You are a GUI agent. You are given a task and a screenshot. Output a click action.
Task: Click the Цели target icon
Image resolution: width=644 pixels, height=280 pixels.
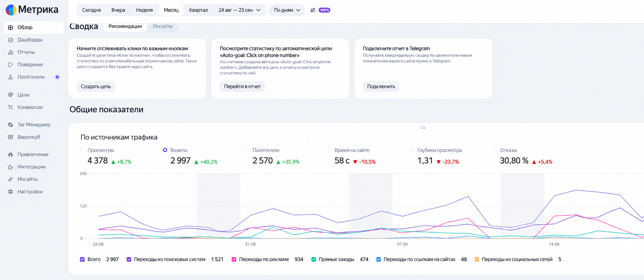(10, 95)
